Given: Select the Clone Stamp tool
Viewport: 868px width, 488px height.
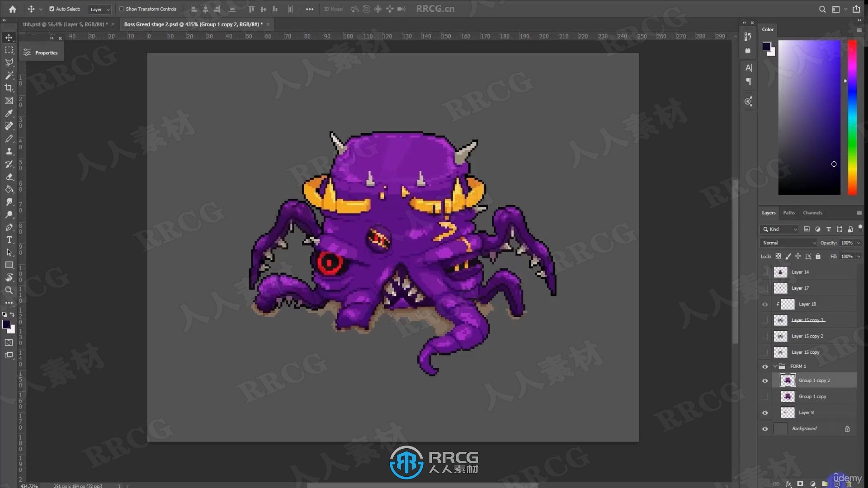Looking at the screenshot, I should point(9,151).
